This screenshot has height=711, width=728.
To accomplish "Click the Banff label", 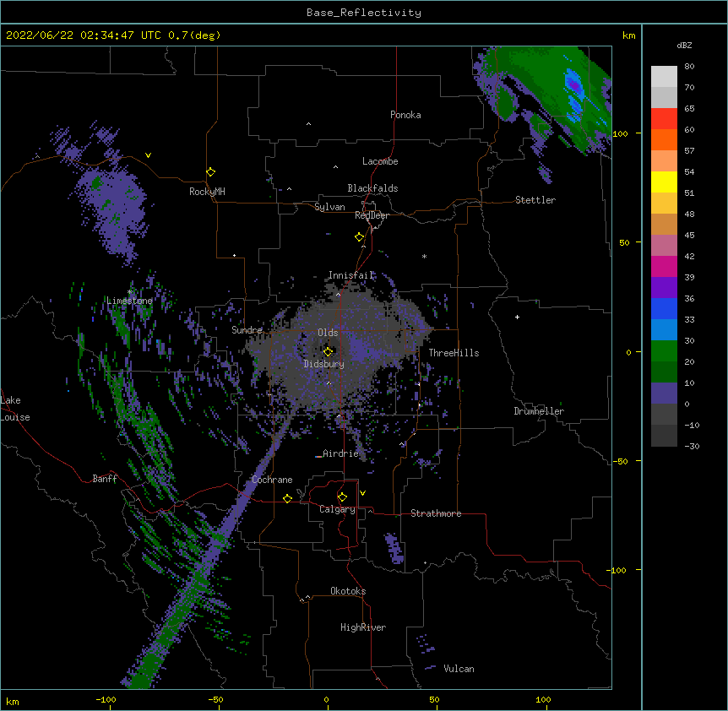I will [x=105, y=479].
